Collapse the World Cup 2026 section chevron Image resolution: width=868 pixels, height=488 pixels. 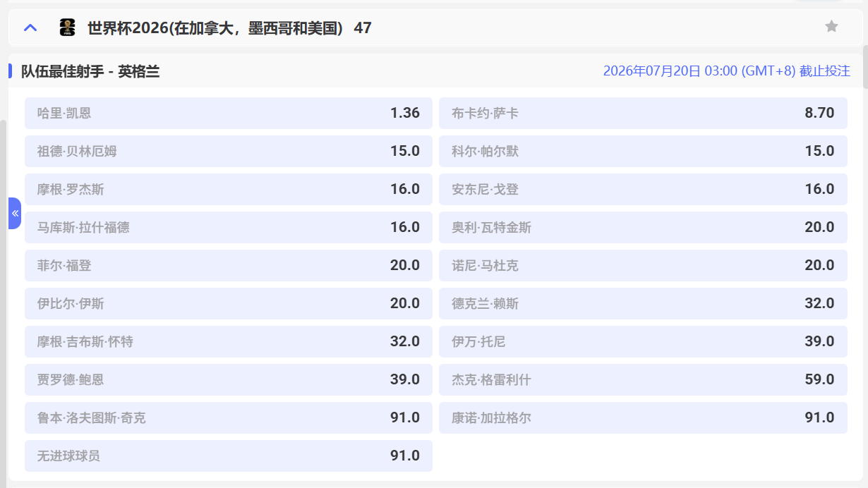(30, 28)
